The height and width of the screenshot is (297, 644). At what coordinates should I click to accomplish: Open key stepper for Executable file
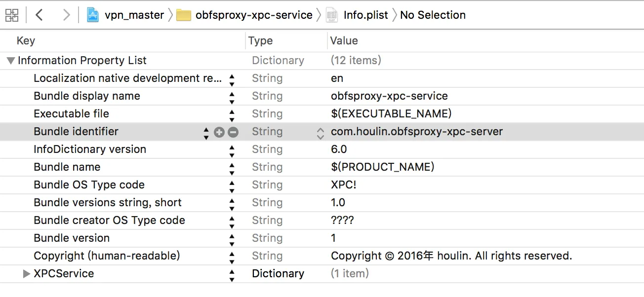click(x=232, y=114)
